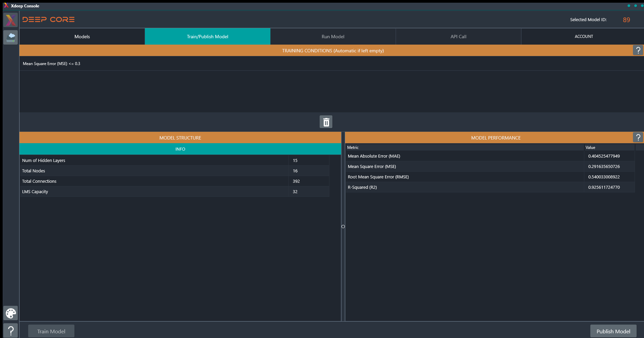Image resolution: width=644 pixels, height=338 pixels.
Task: Select the Total Nodes row
Action: (174, 171)
